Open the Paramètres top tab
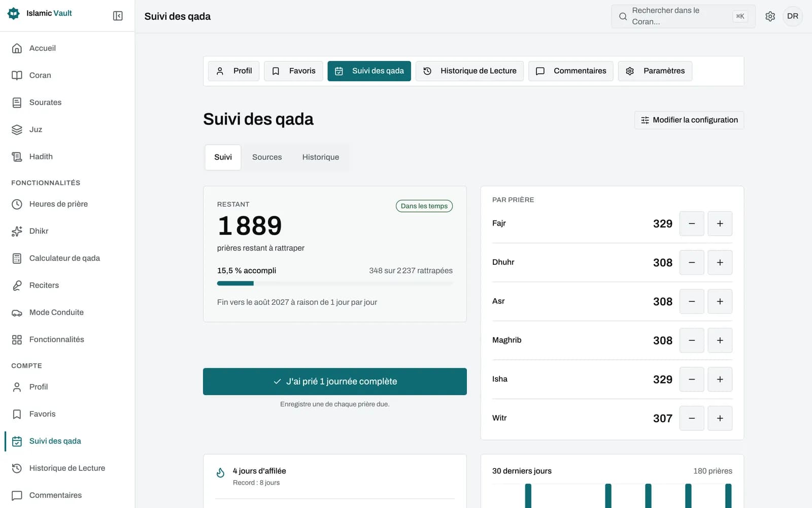 (x=655, y=71)
